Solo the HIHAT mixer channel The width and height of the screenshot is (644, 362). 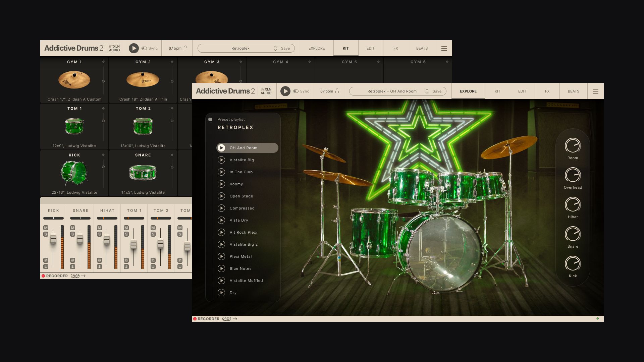[99, 234]
